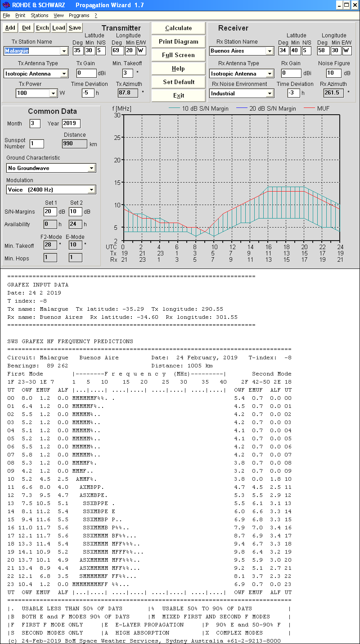
Task: Click the Exch stations button
Action: (43, 28)
